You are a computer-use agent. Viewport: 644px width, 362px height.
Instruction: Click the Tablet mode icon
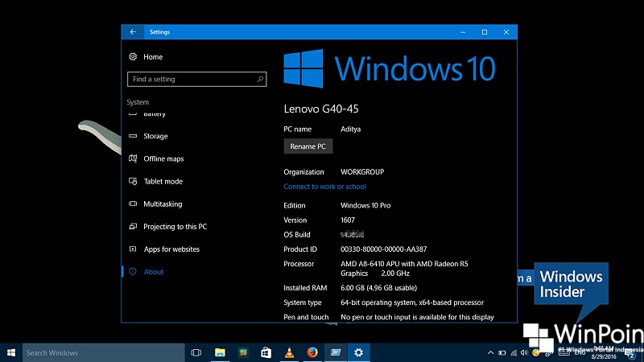pyautogui.click(x=133, y=181)
